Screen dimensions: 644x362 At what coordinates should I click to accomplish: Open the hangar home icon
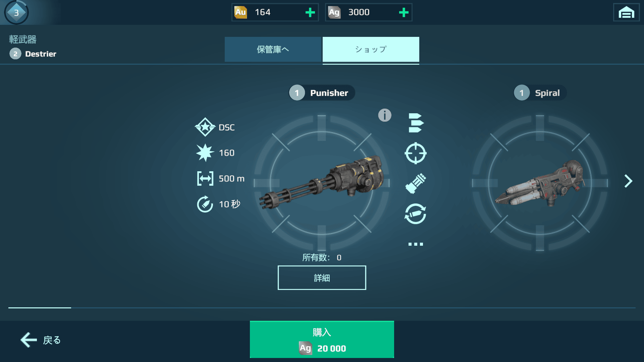(626, 13)
